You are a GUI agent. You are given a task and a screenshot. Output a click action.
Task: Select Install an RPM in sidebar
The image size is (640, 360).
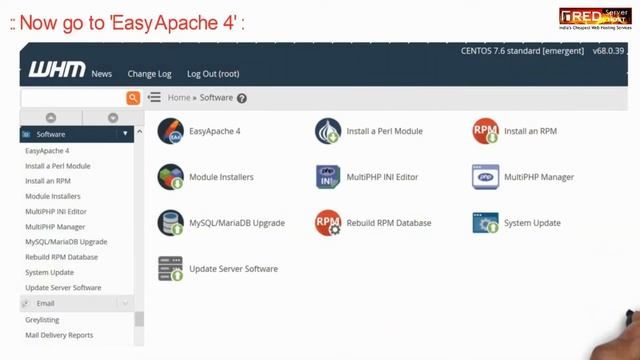click(x=48, y=181)
